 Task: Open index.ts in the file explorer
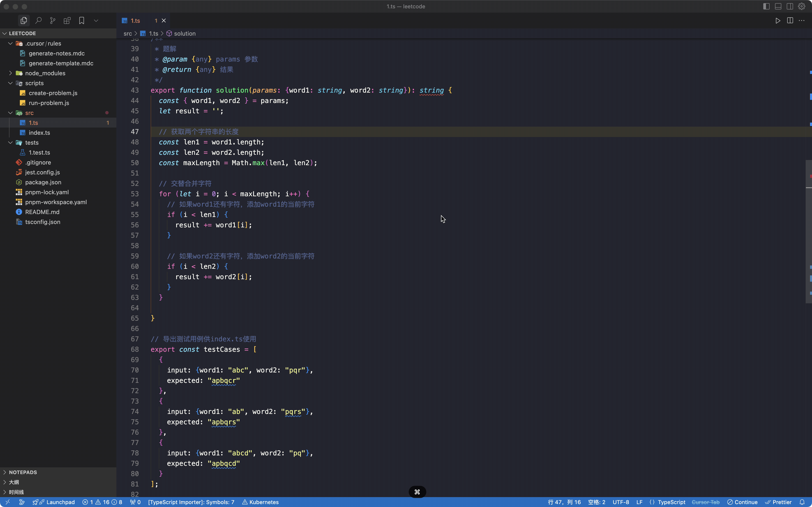[x=39, y=133]
